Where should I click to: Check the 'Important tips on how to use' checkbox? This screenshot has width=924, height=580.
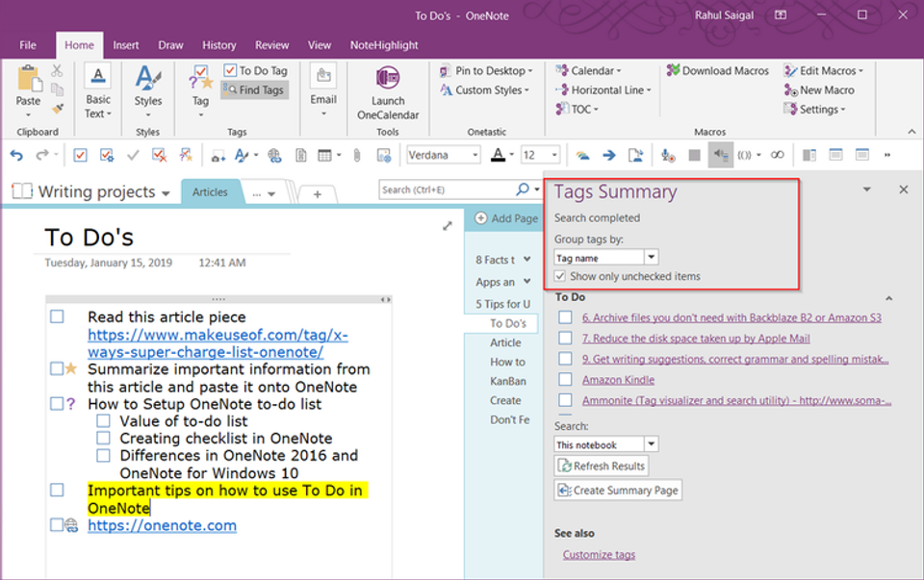(x=57, y=490)
